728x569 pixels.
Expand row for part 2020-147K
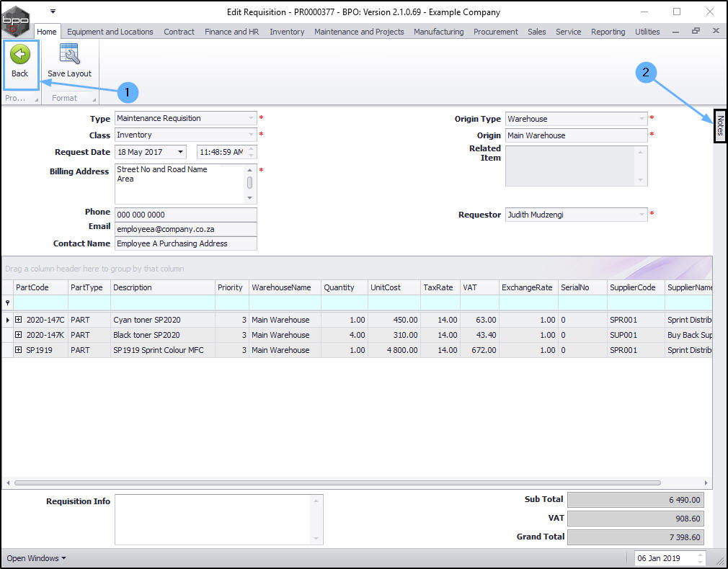coord(18,335)
